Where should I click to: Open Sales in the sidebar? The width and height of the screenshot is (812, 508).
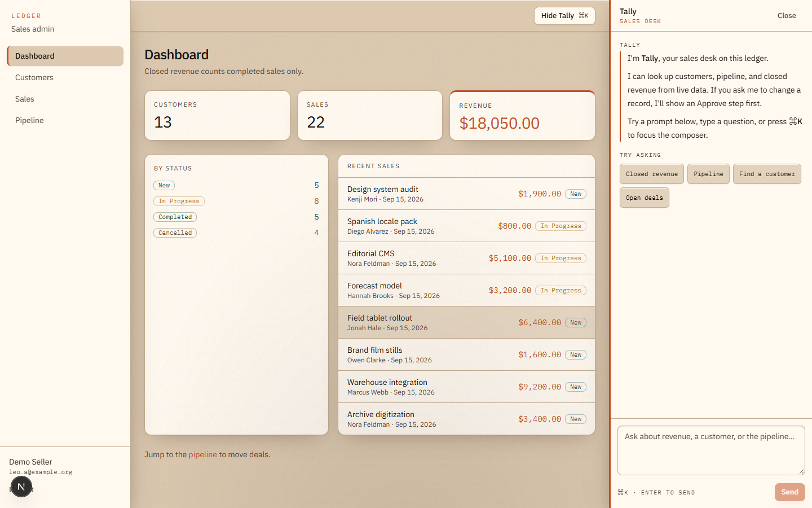pos(65,99)
